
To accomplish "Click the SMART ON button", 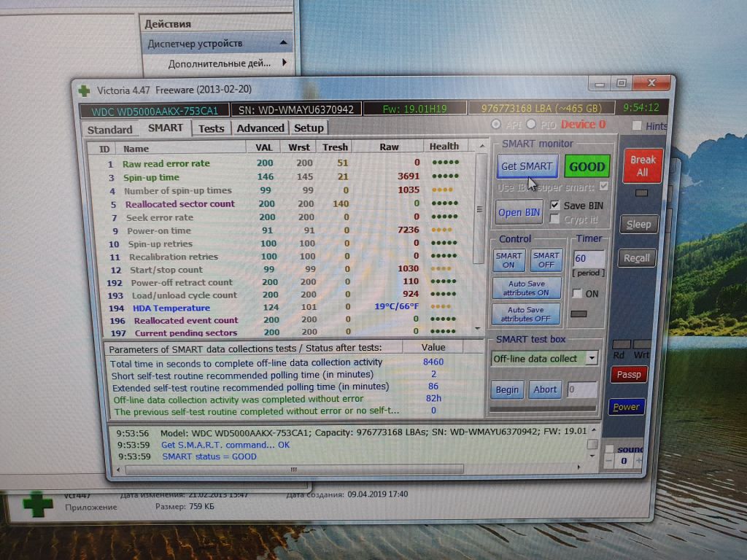I will [508, 260].
